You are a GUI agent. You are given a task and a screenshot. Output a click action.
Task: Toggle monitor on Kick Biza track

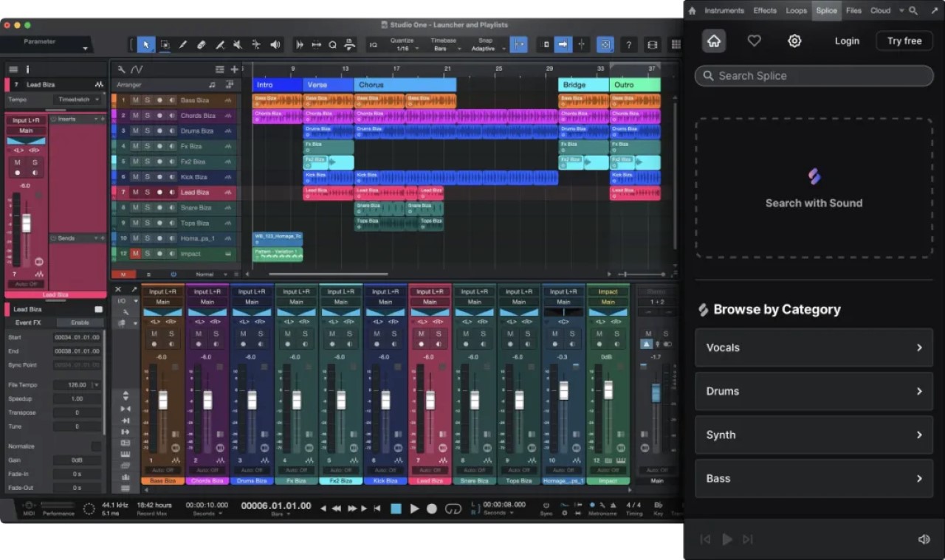[x=171, y=177]
